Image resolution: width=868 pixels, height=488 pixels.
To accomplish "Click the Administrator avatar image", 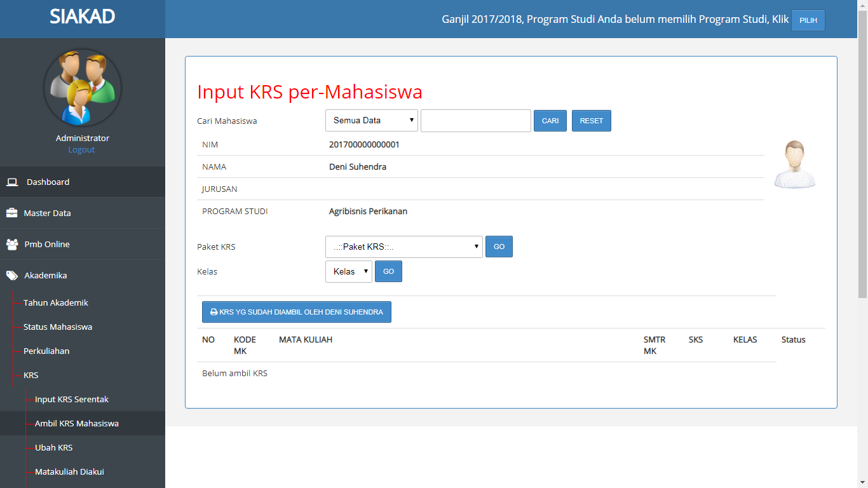I will (x=83, y=88).
